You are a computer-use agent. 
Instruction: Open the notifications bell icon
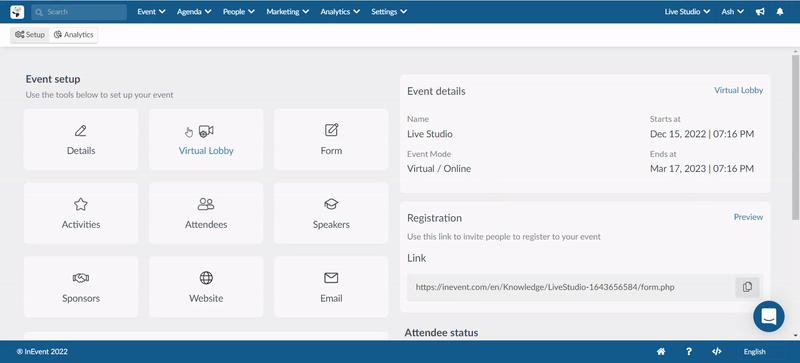click(x=780, y=12)
